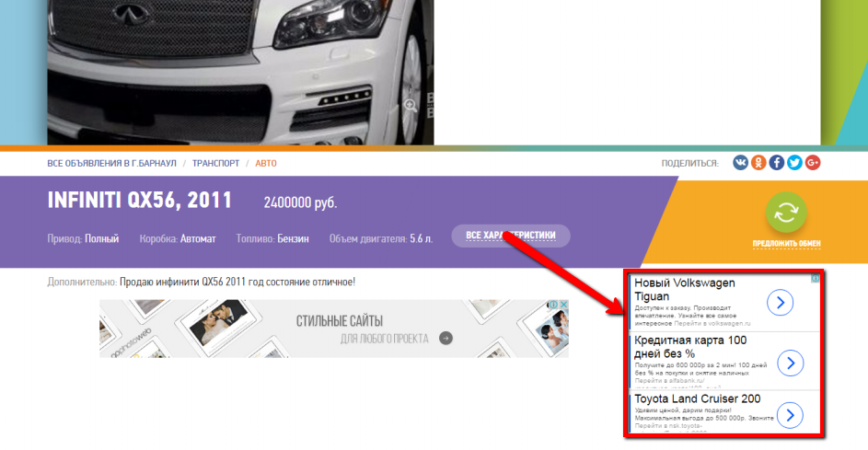Viewport: 868px width, 450px height.
Task: Click 'Поделиться:' label
Action: (x=689, y=163)
